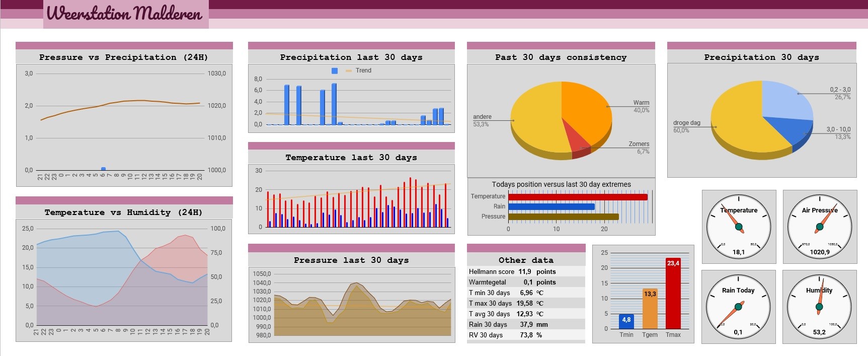Select the blue legend marker beside Trend
Screen dimensions: 868x356
335,71
